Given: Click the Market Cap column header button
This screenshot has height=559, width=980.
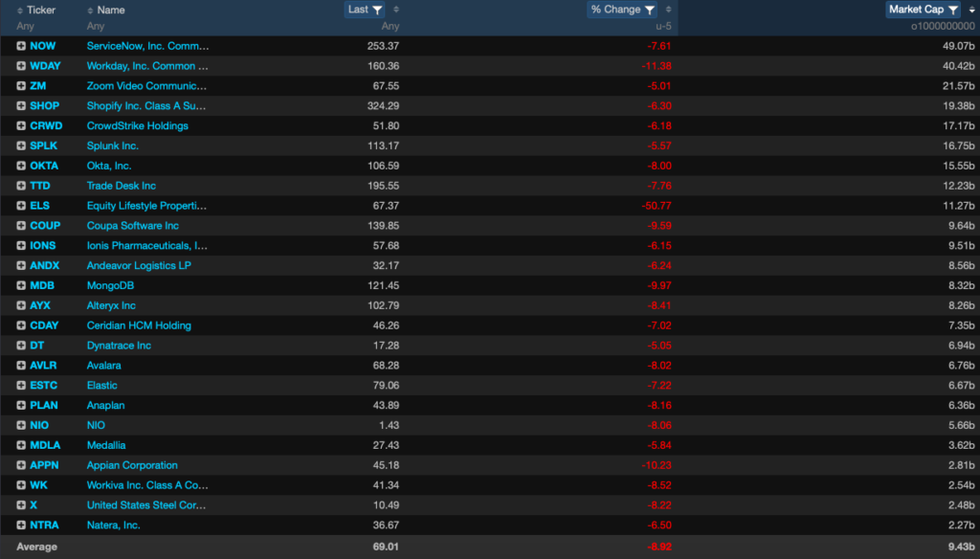Looking at the screenshot, I should (x=924, y=10).
